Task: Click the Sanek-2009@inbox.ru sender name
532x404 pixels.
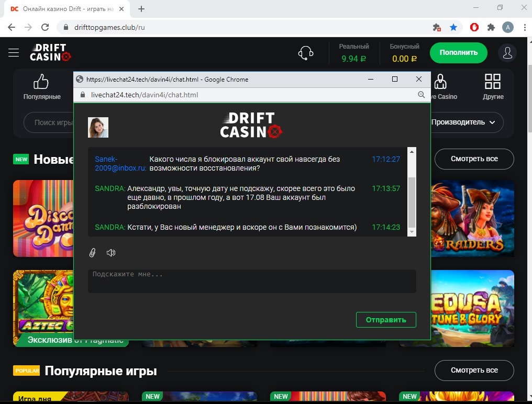Action: point(120,163)
